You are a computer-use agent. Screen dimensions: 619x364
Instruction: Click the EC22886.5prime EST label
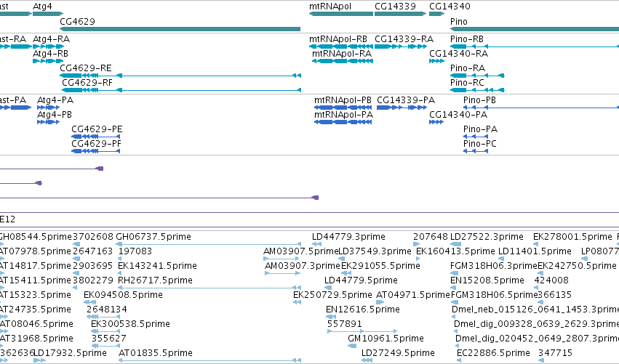click(493, 353)
